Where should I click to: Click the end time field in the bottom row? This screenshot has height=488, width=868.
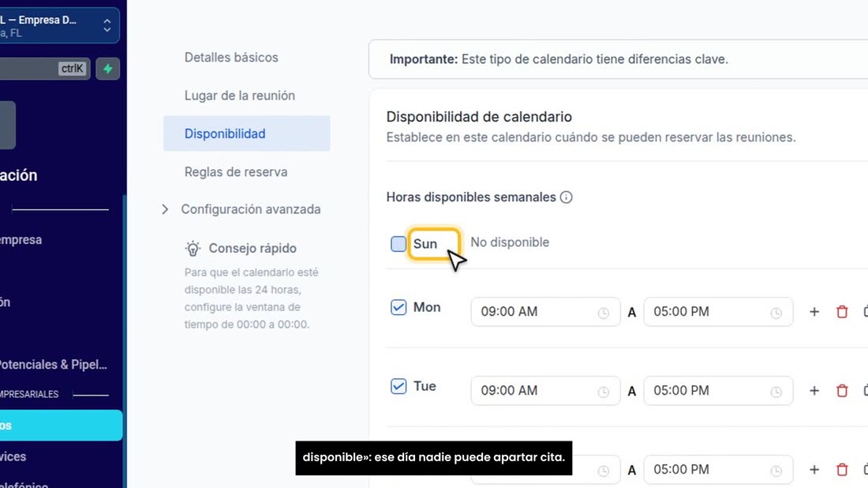pos(718,470)
